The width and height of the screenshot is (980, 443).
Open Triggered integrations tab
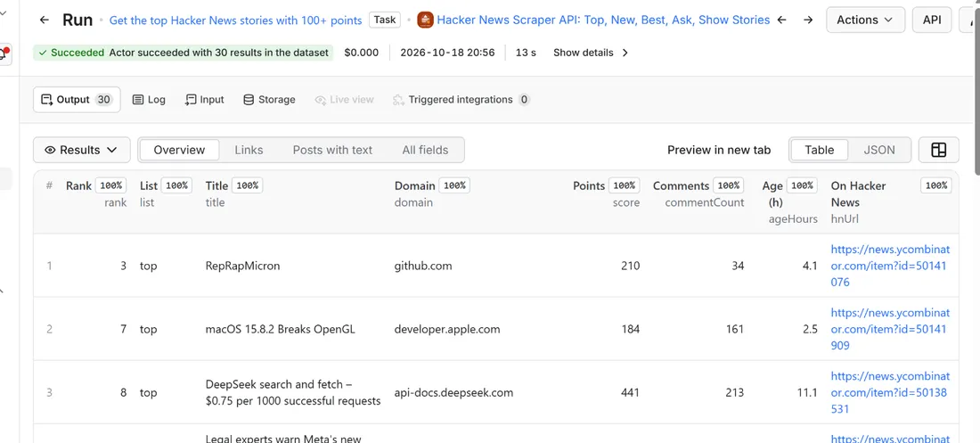[x=461, y=100]
